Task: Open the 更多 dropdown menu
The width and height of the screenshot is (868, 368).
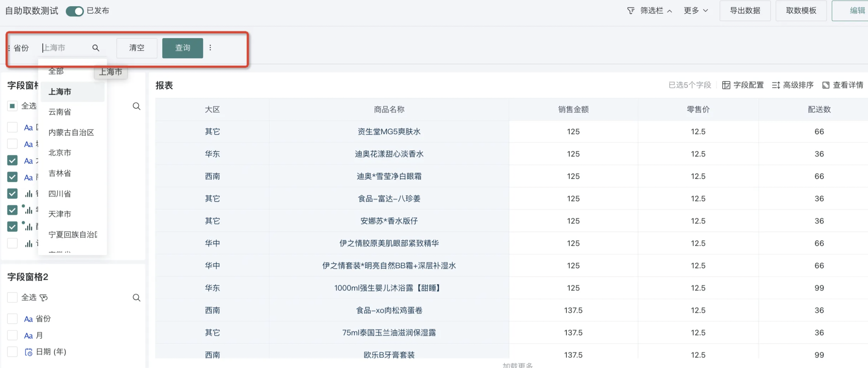Action: point(696,11)
